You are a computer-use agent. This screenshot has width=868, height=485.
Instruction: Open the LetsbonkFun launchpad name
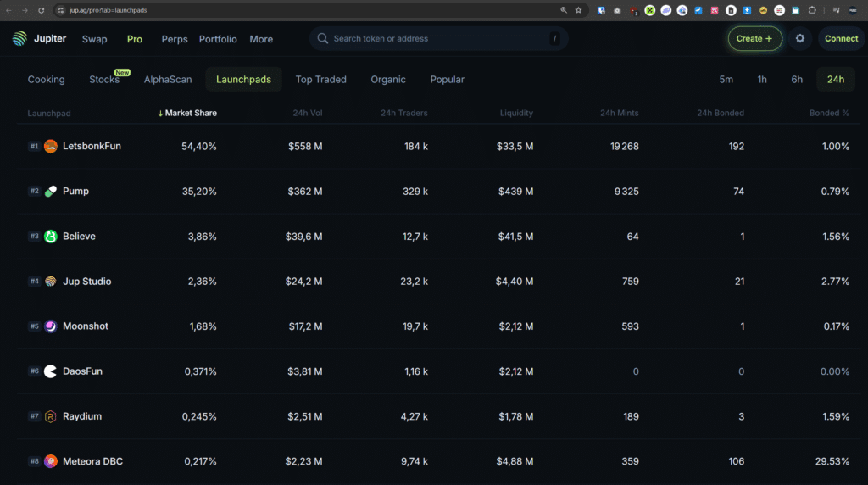click(x=92, y=146)
